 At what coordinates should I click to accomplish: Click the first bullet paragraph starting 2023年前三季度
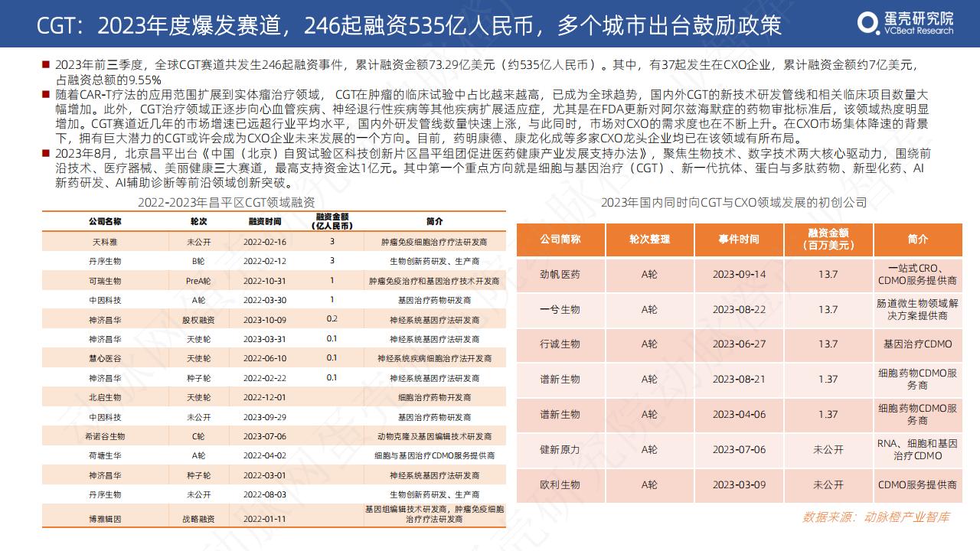pos(485,73)
